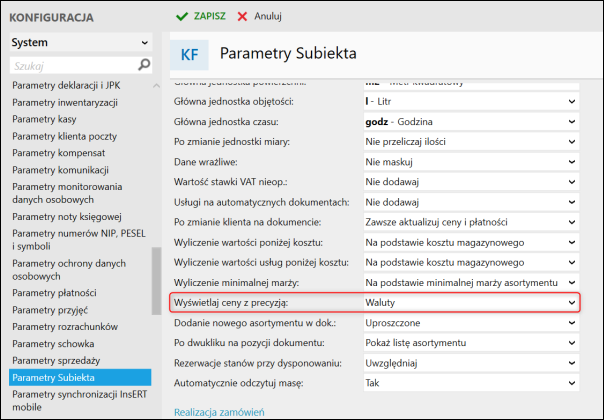Viewport: 604px width, 420px height.
Task: Select highlighted Parametry Subiekta item
Action: click(80, 378)
